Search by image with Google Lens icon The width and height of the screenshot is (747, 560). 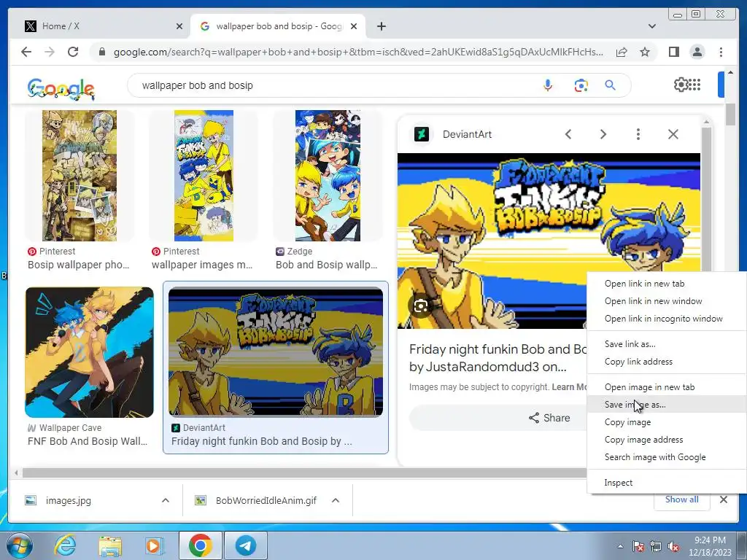click(581, 85)
